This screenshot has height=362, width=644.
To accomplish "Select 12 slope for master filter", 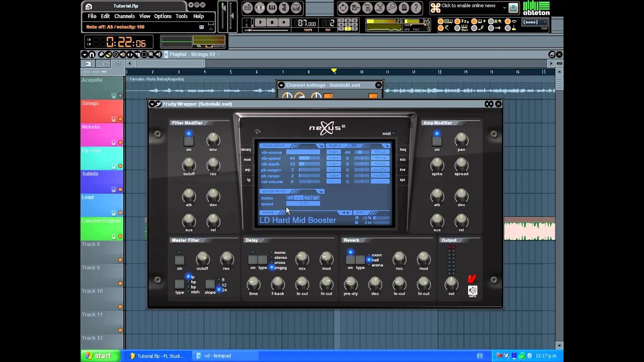I will [222, 285].
